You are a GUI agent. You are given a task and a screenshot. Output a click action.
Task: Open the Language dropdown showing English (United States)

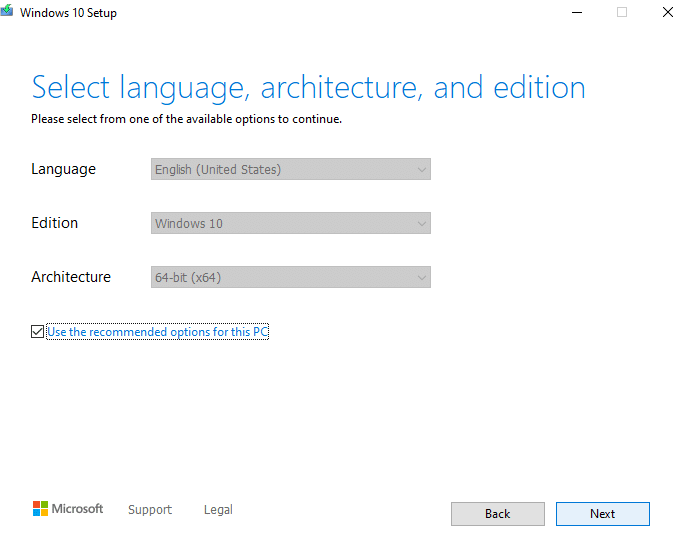coord(290,170)
